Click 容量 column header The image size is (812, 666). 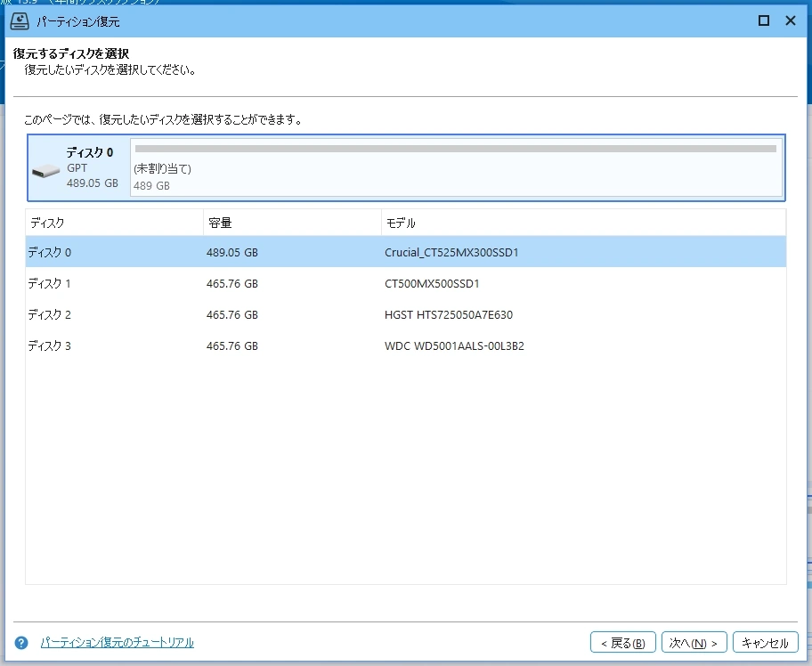pyautogui.click(x=293, y=223)
